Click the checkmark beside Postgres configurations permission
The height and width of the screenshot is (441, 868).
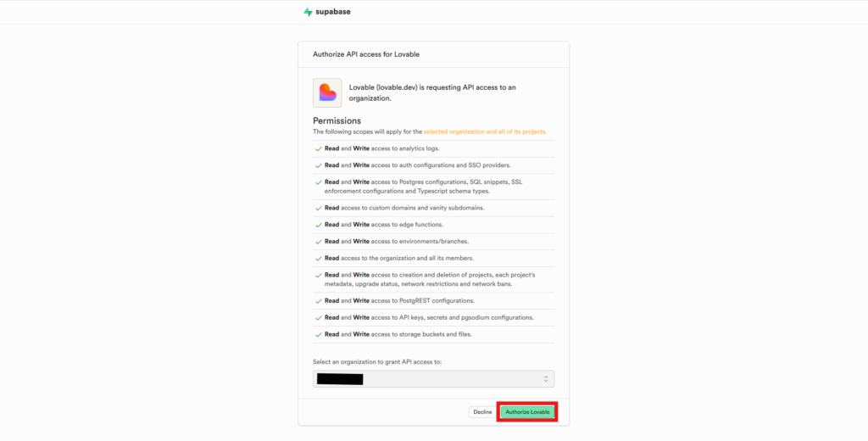pos(319,182)
